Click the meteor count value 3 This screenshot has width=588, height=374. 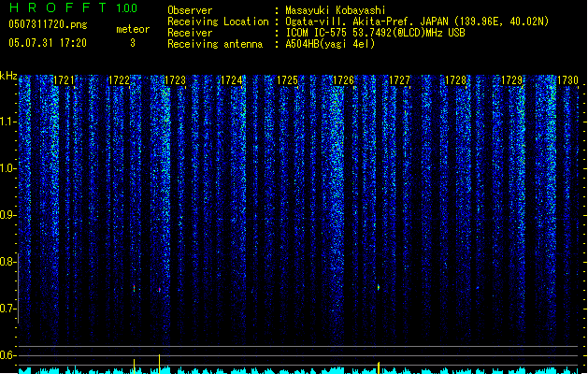(x=133, y=43)
